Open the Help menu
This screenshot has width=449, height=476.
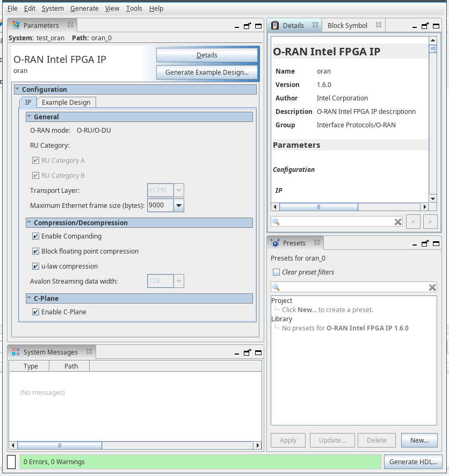coord(156,9)
